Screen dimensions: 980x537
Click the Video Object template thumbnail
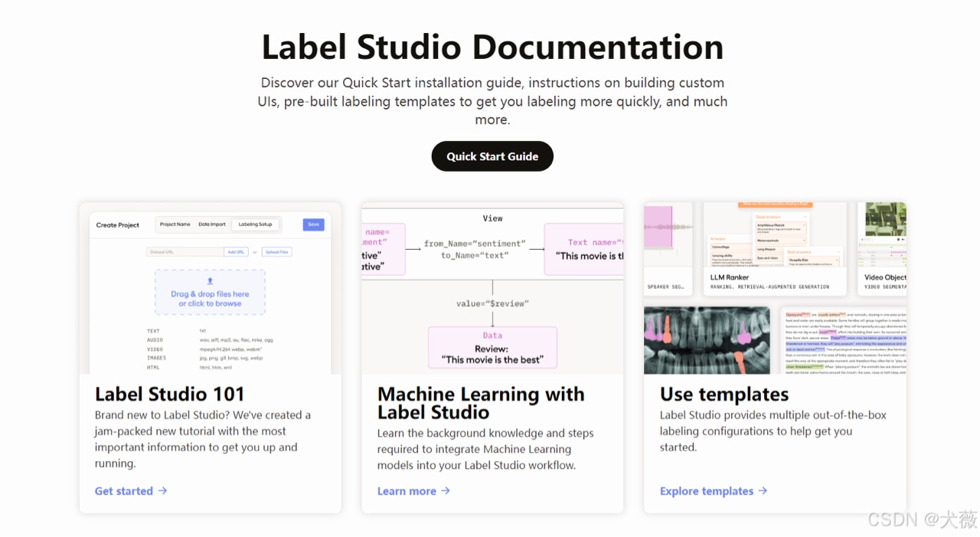click(x=882, y=248)
